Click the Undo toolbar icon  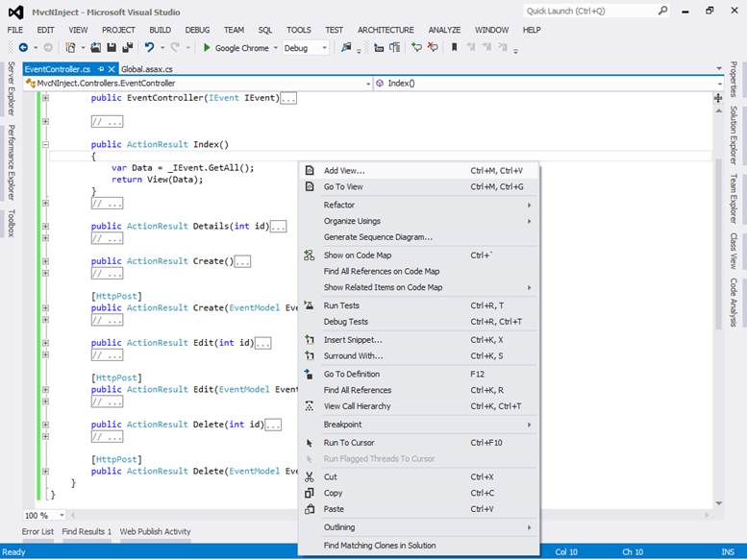pyautogui.click(x=149, y=47)
